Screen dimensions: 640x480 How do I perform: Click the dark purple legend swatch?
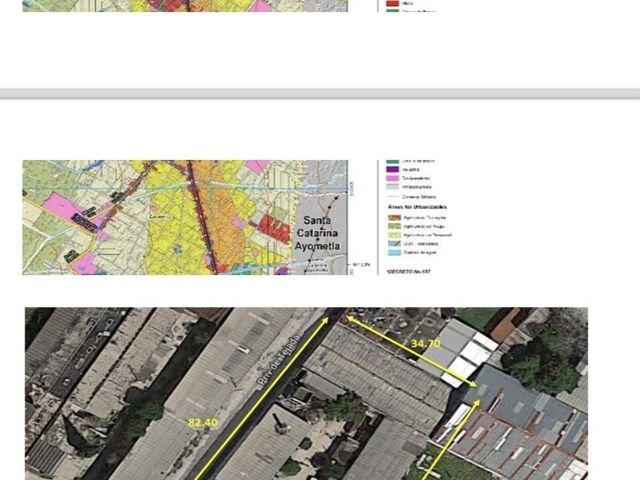392,169
